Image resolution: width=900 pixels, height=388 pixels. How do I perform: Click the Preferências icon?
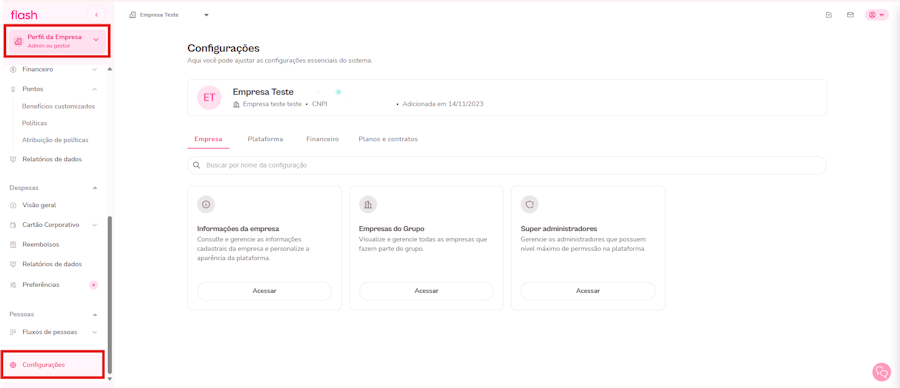(13, 285)
